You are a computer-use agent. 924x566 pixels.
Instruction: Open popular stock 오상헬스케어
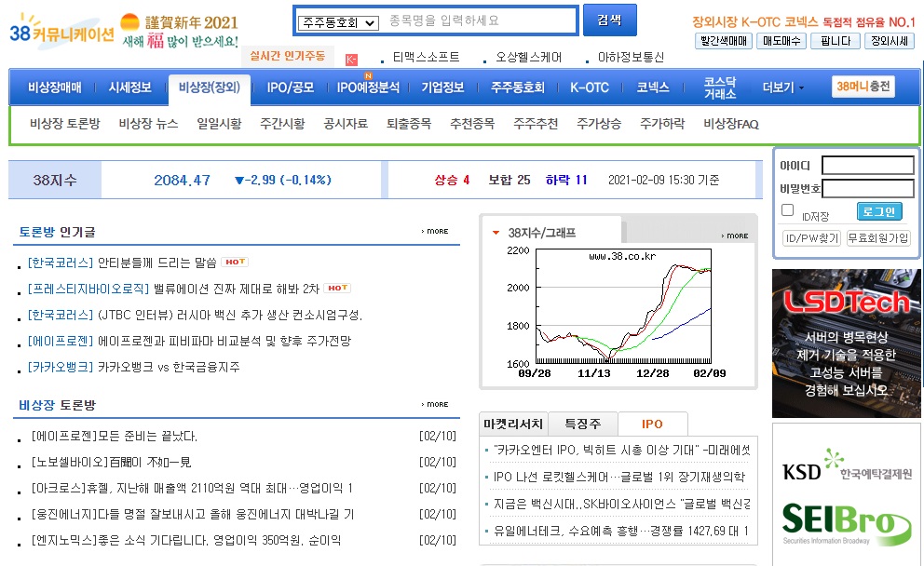(528, 57)
